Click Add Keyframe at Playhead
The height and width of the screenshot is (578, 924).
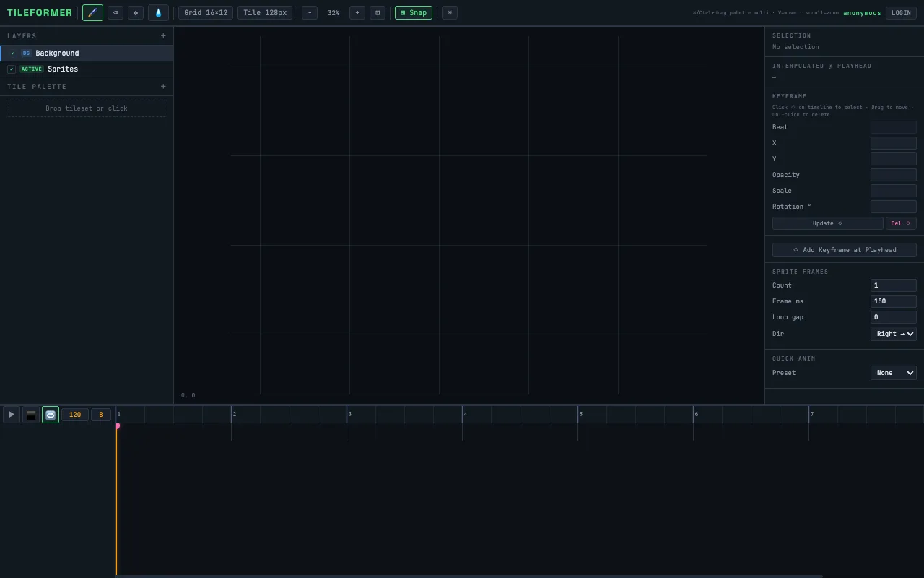click(845, 250)
